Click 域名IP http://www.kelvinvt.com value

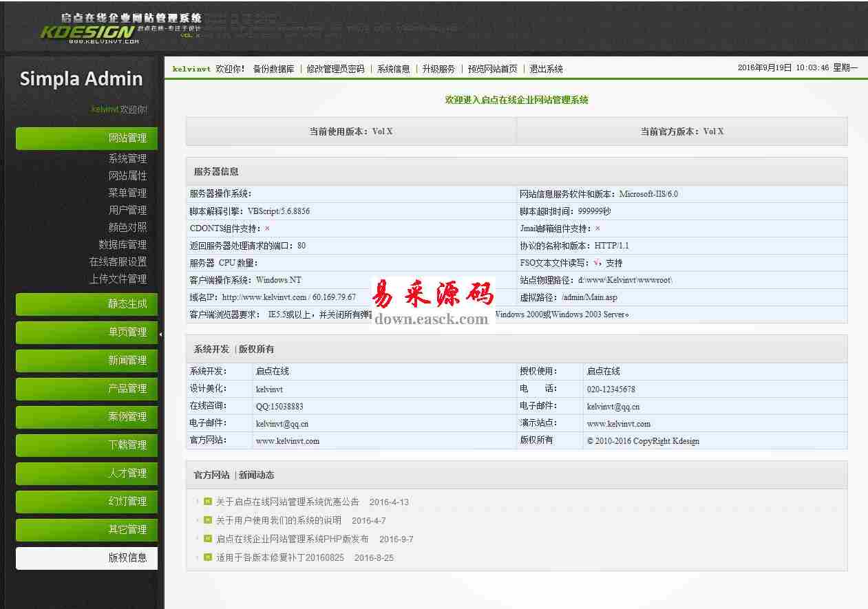click(264, 297)
